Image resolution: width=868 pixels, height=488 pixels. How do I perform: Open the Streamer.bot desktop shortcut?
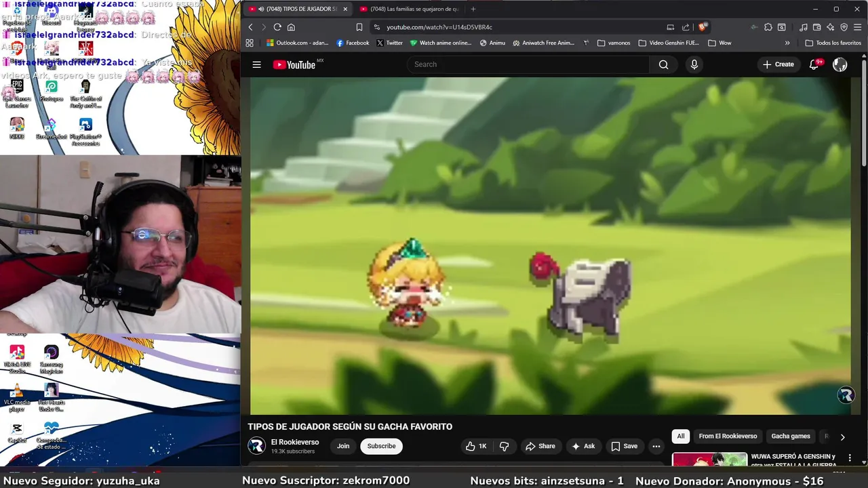point(51,129)
